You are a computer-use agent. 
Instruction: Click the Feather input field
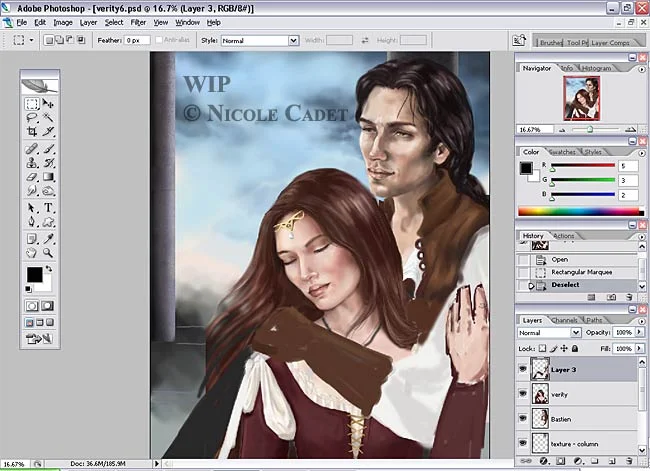click(137, 40)
